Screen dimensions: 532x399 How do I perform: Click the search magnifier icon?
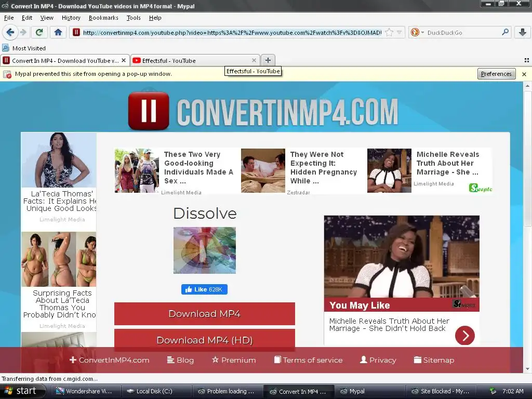pos(505,32)
